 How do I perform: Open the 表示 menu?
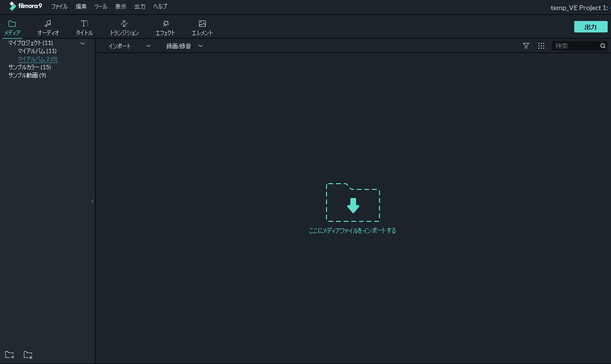pyautogui.click(x=121, y=7)
